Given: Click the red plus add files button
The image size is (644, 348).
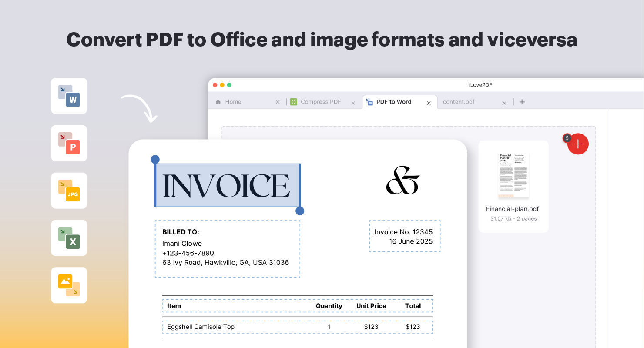Looking at the screenshot, I should [578, 144].
